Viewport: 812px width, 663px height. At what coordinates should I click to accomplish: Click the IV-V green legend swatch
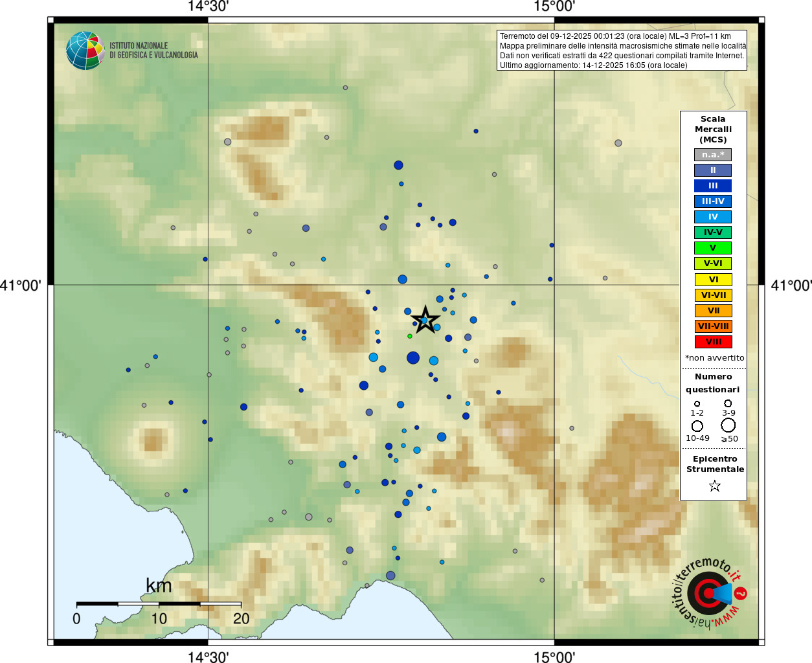pos(713,232)
